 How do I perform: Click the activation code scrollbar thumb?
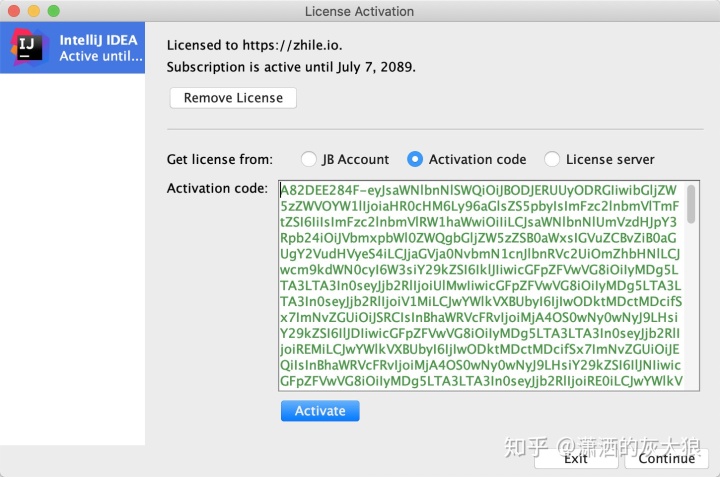click(691, 204)
